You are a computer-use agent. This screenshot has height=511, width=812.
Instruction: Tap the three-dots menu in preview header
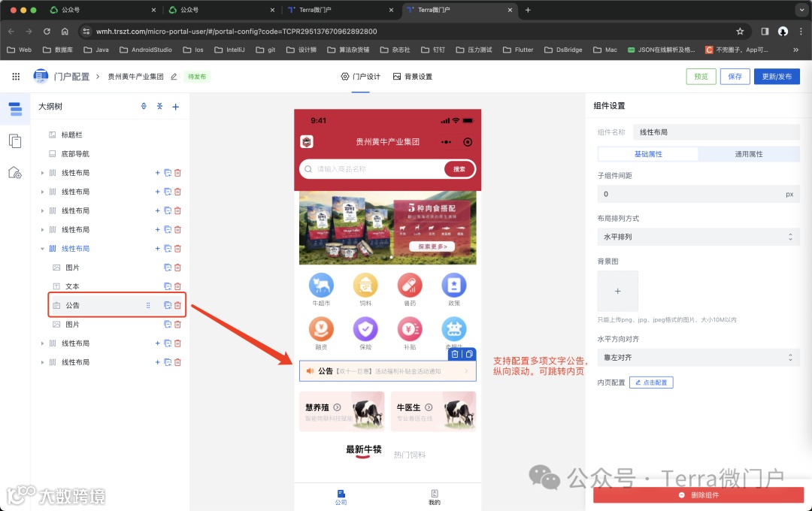446,142
